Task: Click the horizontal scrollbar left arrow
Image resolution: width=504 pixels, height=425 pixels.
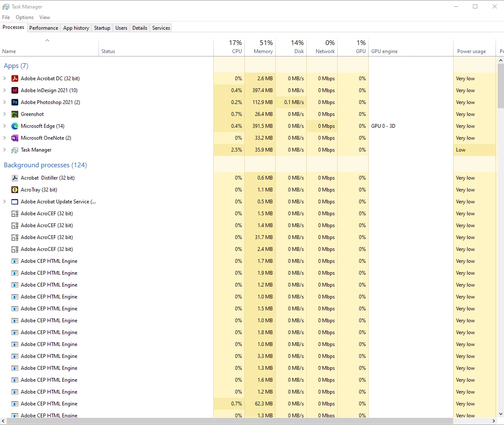Action: click(3, 421)
